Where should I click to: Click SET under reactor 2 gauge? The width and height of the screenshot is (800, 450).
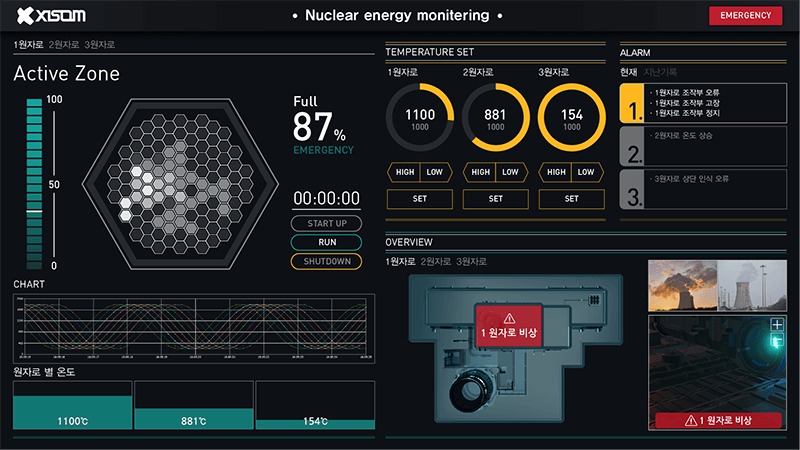pos(495,199)
